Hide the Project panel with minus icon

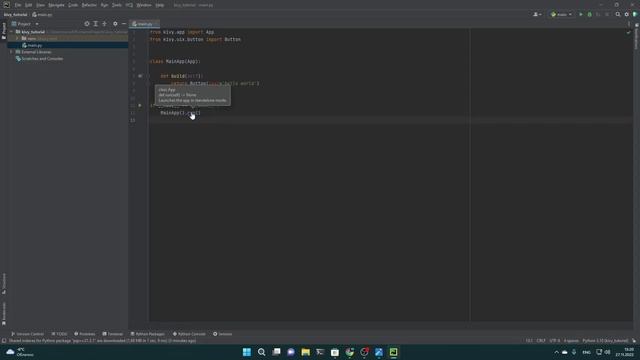[x=124, y=24]
